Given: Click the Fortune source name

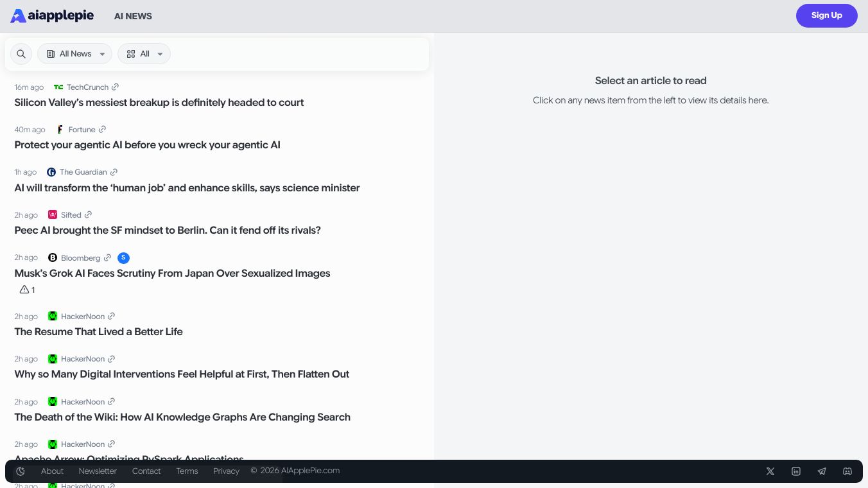Looking at the screenshot, I should [x=82, y=130].
